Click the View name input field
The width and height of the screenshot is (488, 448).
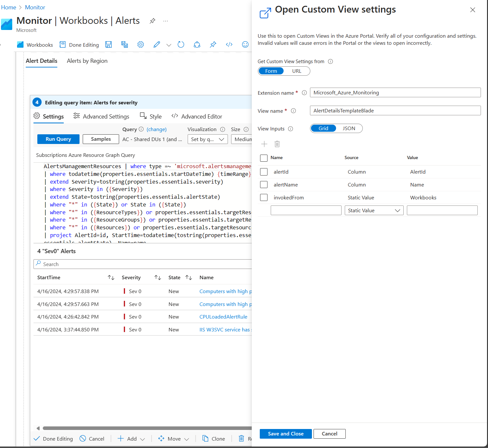tap(395, 110)
